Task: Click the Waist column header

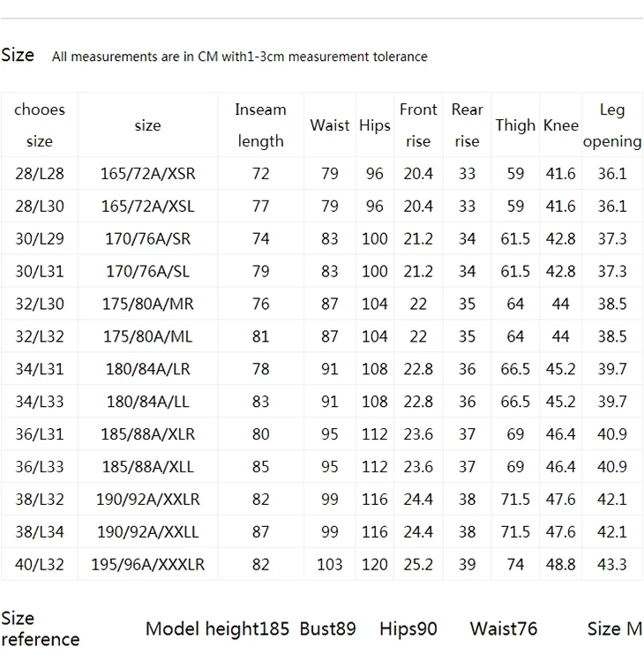Action: pos(330,125)
